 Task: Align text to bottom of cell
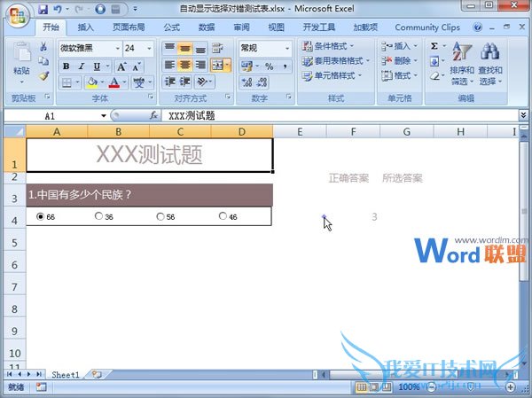coord(200,48)
